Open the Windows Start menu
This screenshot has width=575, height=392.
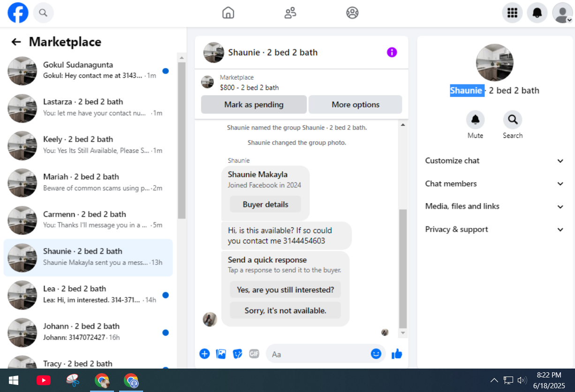pos(14,380)
